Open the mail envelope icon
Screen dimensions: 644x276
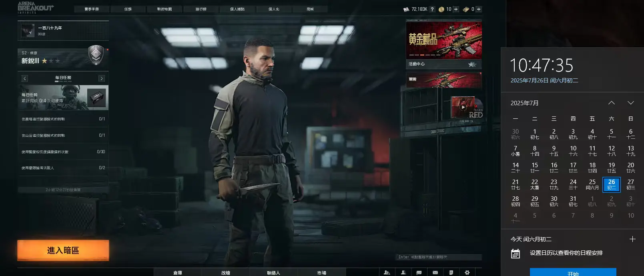coord(435,272)
